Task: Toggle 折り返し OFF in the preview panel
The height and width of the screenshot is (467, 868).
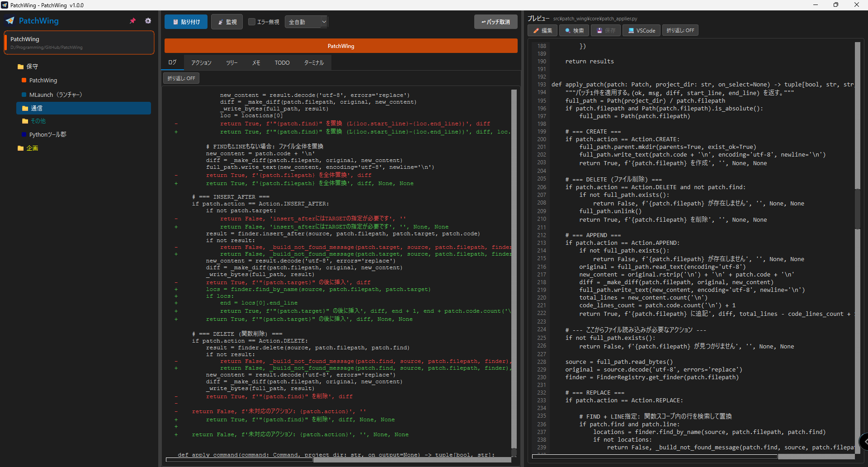Action: pyautogui.click(x=680, y=30)
